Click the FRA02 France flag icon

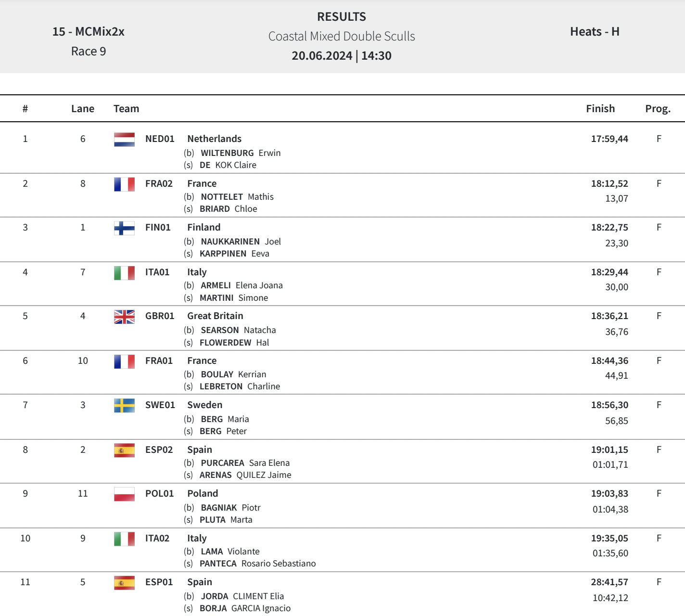[x=124, y=184]
